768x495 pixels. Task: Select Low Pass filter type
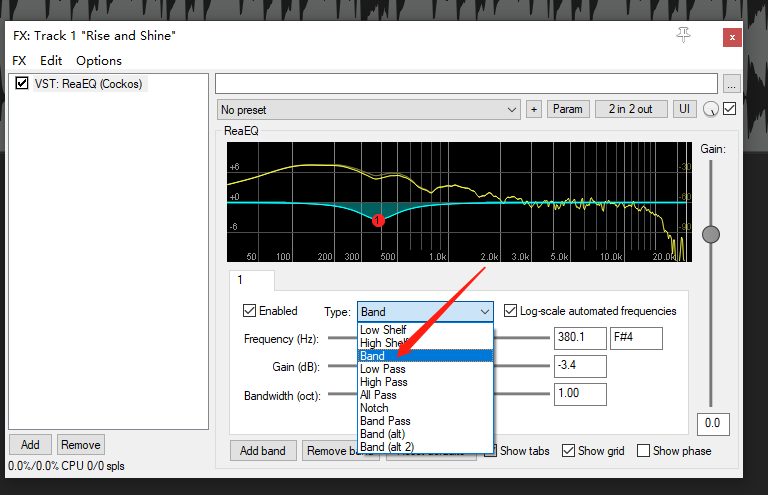coord(425,369)
